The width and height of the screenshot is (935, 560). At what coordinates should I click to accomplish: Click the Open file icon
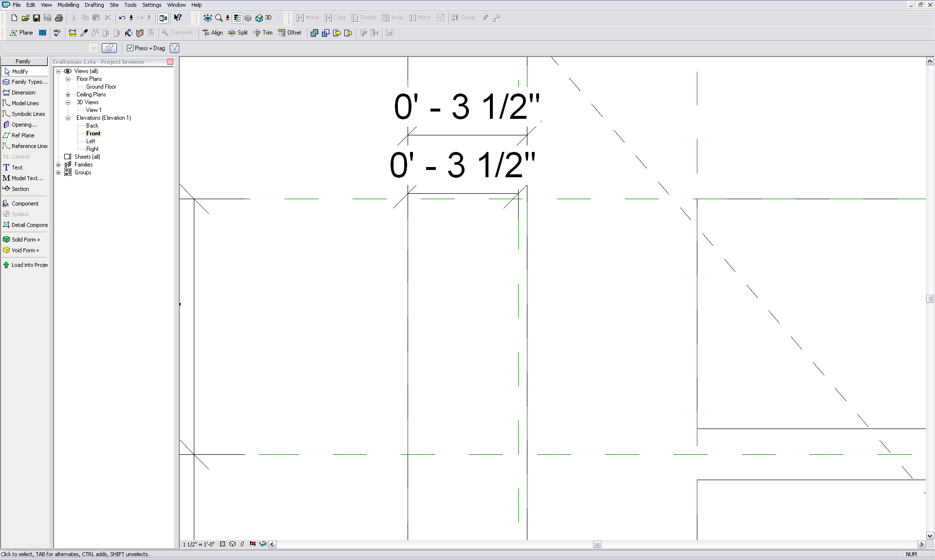coord(25,18)
